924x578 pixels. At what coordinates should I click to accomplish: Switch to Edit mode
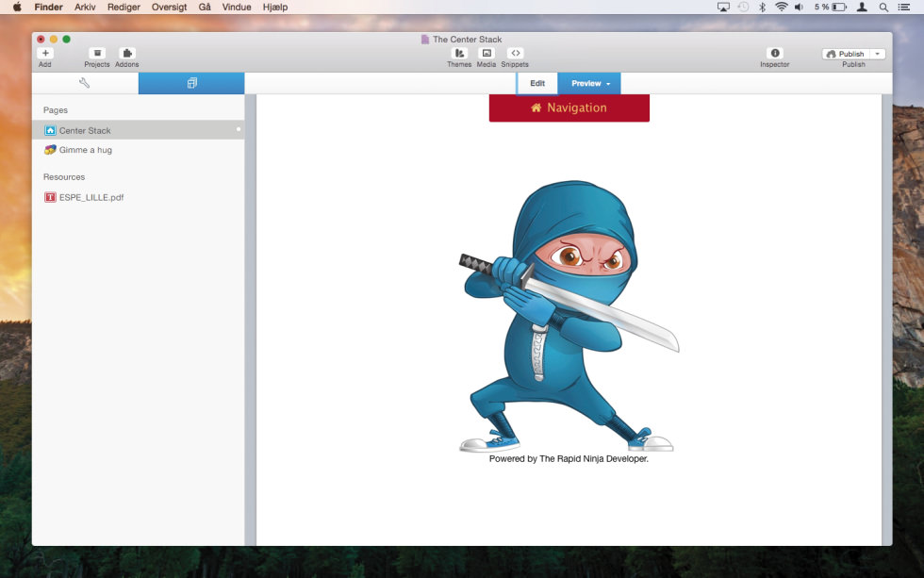tap(537, 83)
